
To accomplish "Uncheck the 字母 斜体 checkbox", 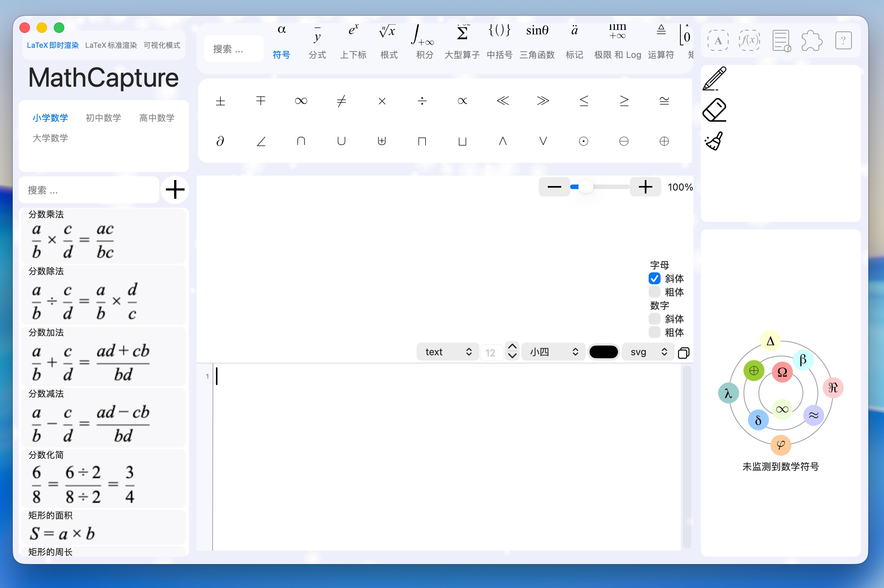I will [x=655, y=278].
